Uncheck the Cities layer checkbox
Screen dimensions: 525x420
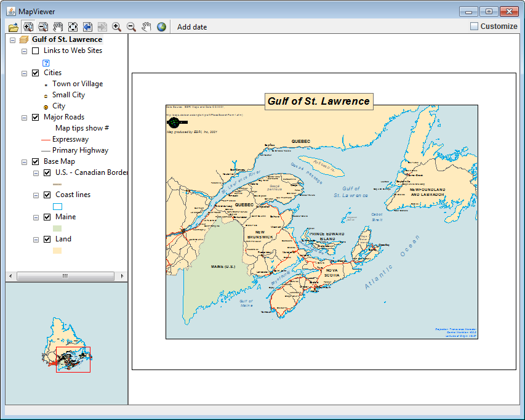(36, 73)
